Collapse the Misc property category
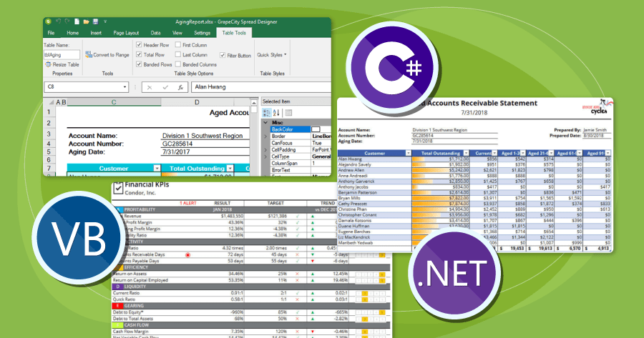This screenshot has width=644, height=338. (265, 122)
